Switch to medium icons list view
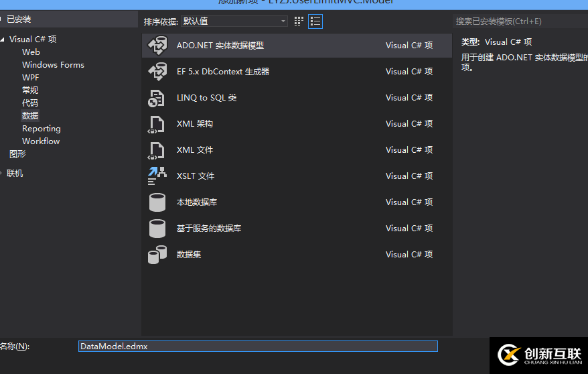The width and height of the screenshot is (588, 374). (x=315, y=21)
